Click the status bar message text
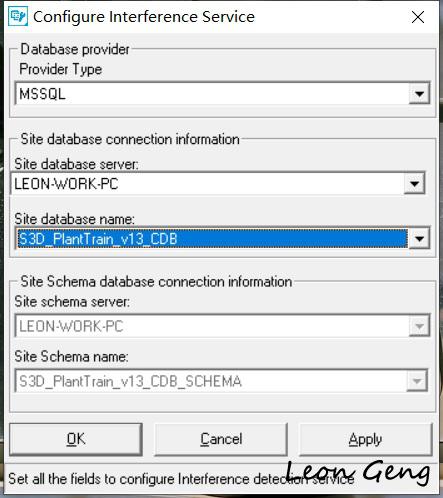This screenshot has width=443, height=498. coord(181,479)
